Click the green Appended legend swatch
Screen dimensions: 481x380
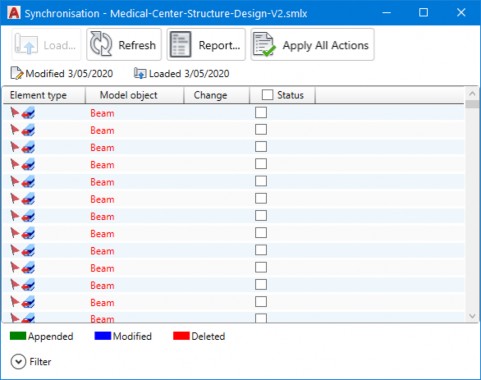click(x=18, y=336)
